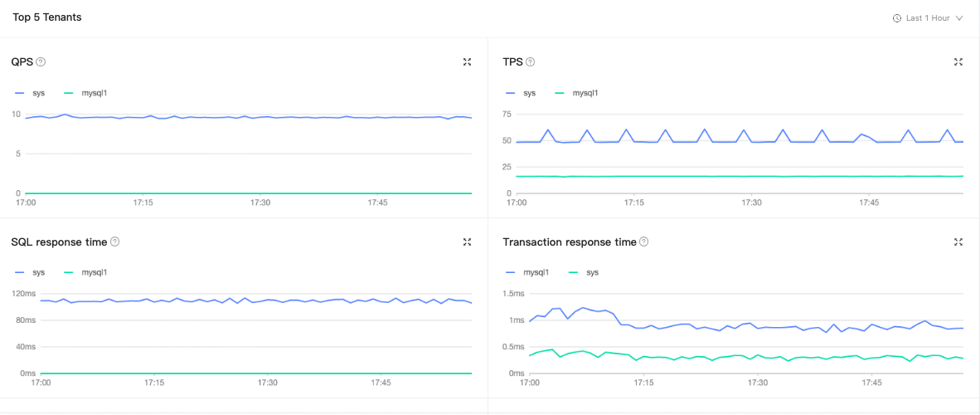
Task: Toggle sys series in TPS legend
Action: click(521, 93)
